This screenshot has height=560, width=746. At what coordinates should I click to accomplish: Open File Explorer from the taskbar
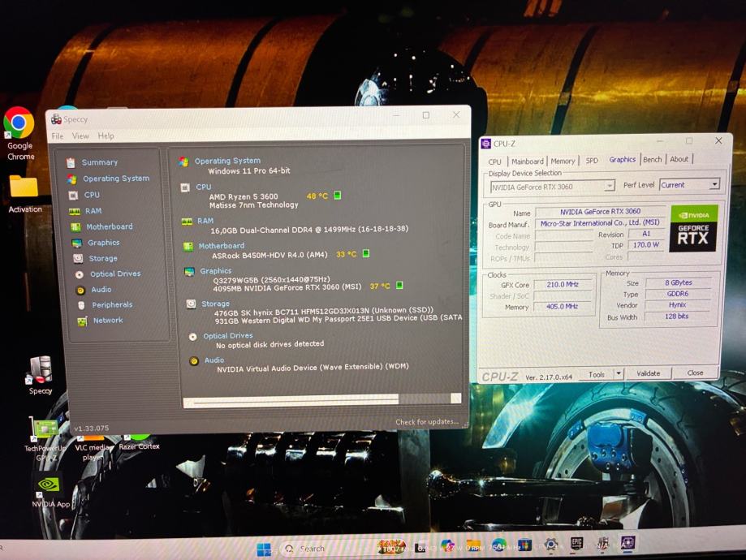(473, 545)
